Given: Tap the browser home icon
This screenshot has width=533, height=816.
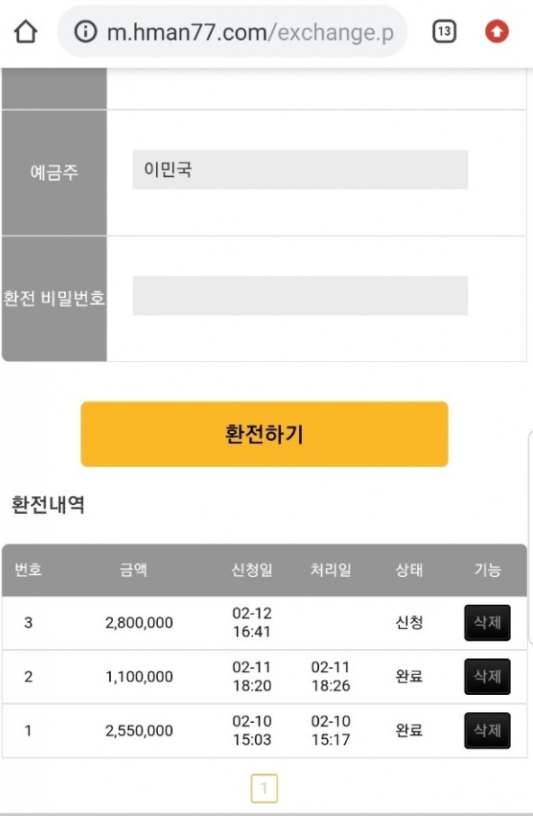Looking at the screenshot, I should point(26,32).
